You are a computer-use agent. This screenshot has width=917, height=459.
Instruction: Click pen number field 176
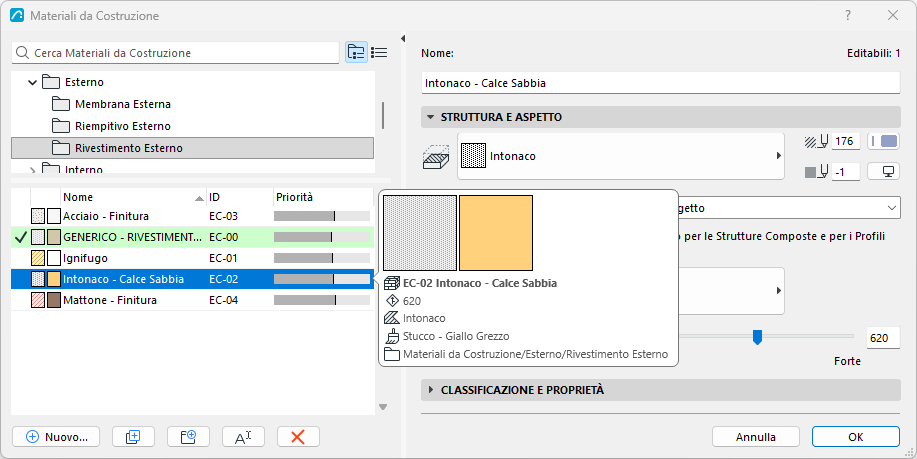tap(845, 141)
